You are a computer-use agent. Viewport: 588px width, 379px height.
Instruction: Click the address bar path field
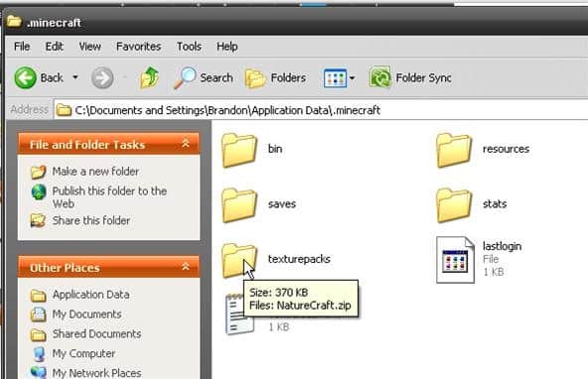pyautogui.click(x=321, y=110)
